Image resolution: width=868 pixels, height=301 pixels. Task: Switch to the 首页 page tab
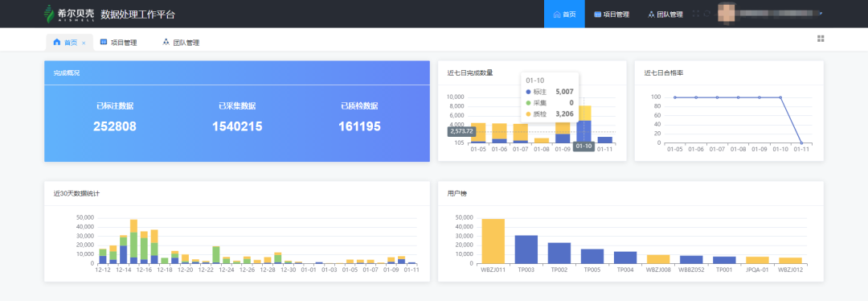tap(69, 42)
